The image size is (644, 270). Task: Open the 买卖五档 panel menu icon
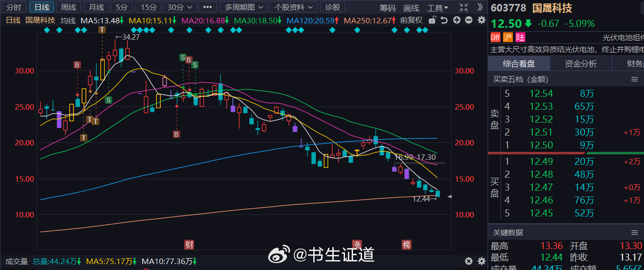634,79
